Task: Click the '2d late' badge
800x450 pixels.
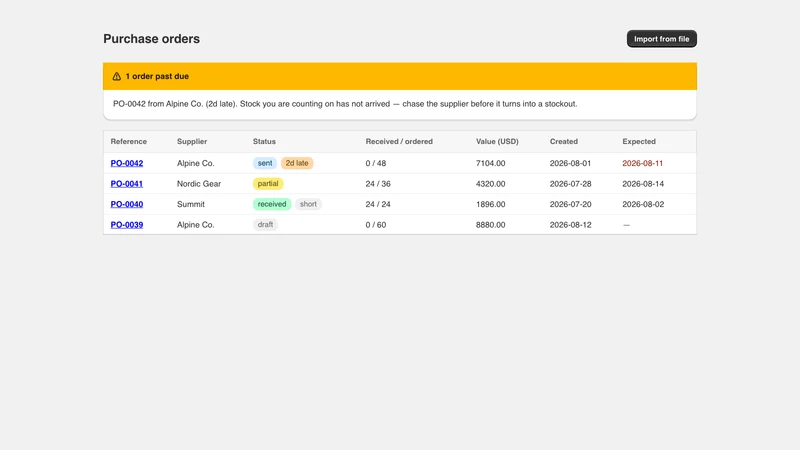Action: [297, 163]
